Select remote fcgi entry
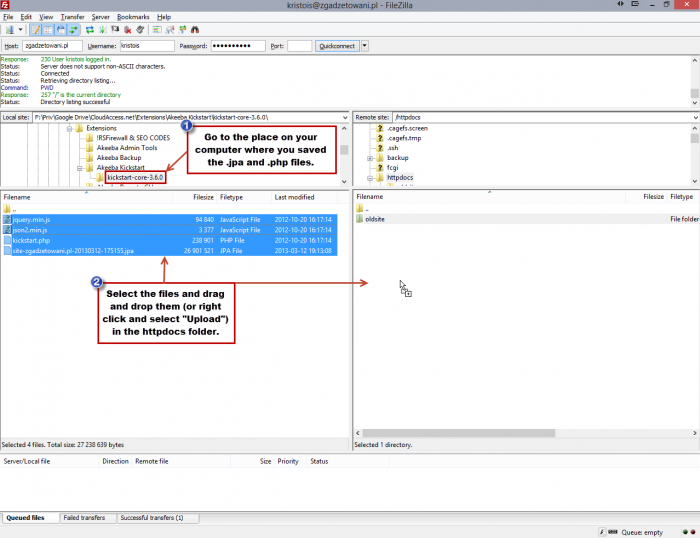Viewport: 700px width, 538px height. pyautogui.click(x=392, y=167)
